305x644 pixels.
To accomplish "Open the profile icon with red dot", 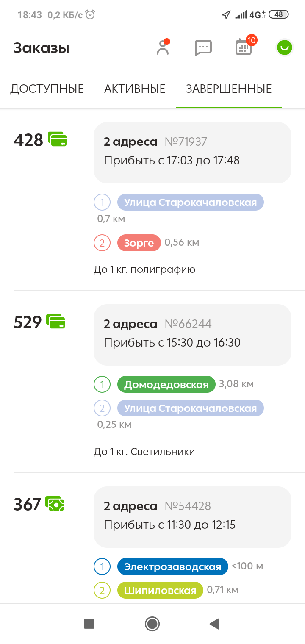I will pyautogui.click(x=163, y=47).
